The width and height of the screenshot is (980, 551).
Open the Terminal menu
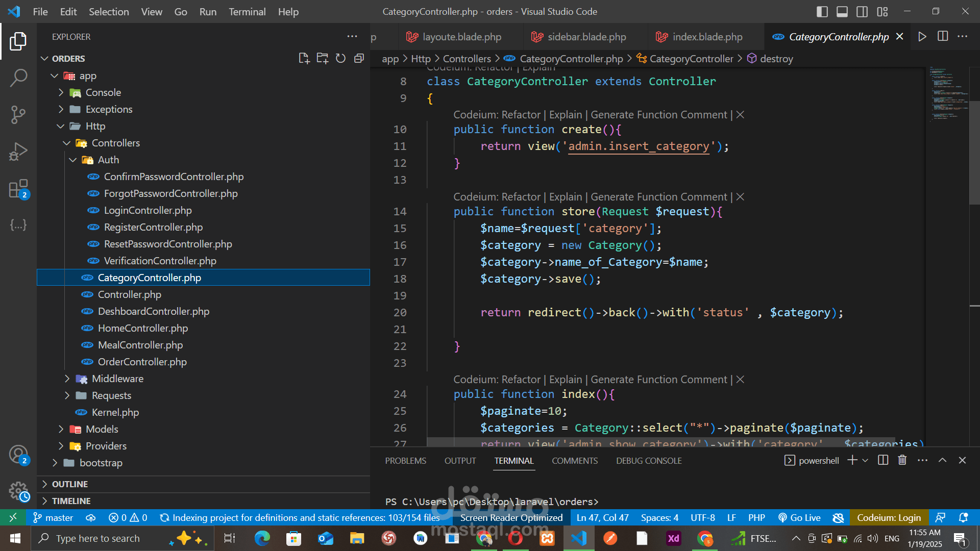pos(247,12)
